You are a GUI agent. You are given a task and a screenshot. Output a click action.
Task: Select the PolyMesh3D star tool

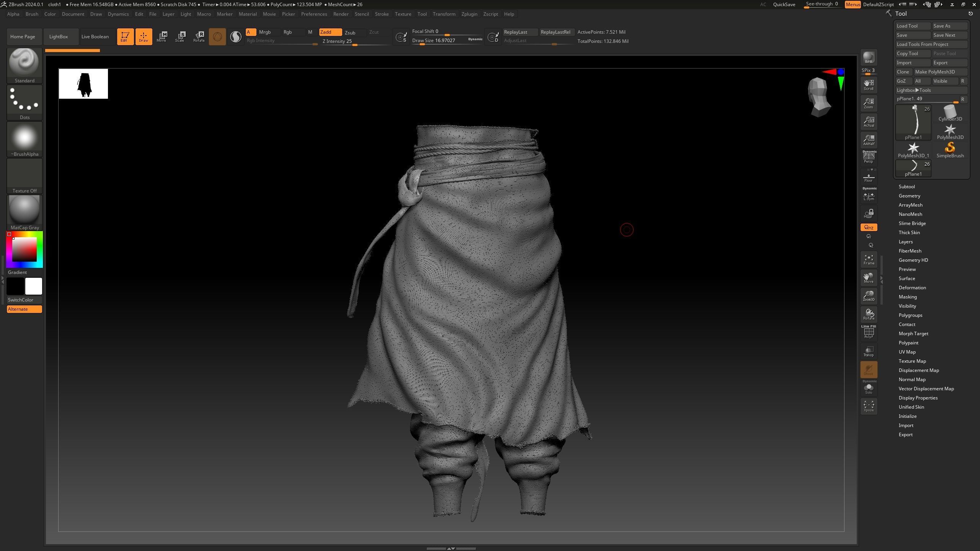point(950,132)
